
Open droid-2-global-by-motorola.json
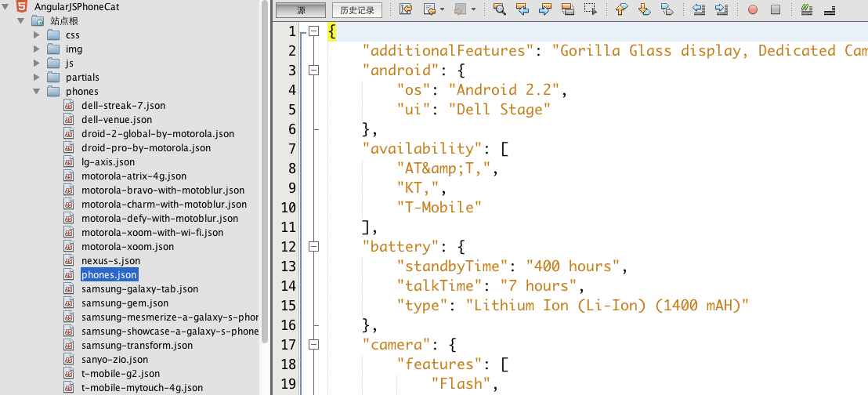click(157, 133)
